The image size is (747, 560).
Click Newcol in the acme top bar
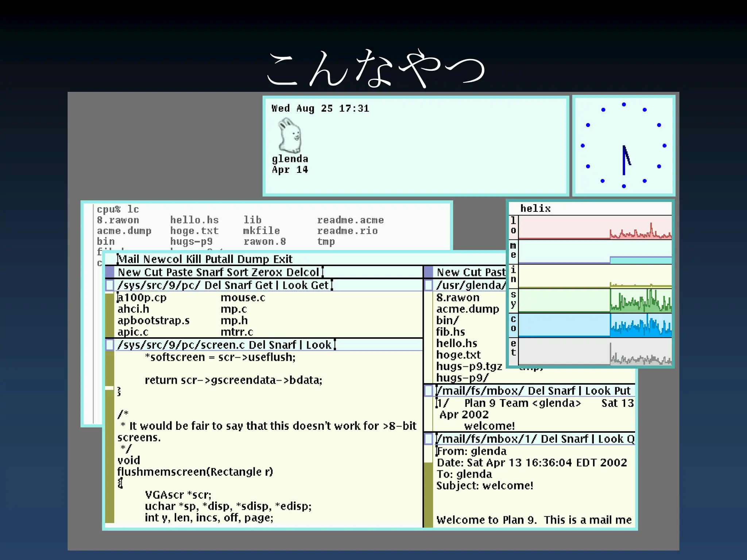click(162, 259)
